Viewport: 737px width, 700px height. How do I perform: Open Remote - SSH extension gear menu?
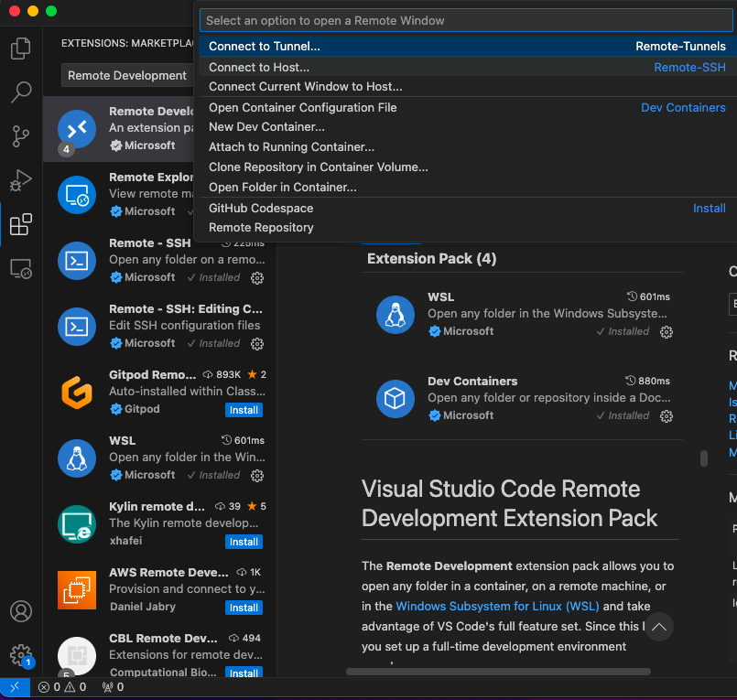coord(257,278)
